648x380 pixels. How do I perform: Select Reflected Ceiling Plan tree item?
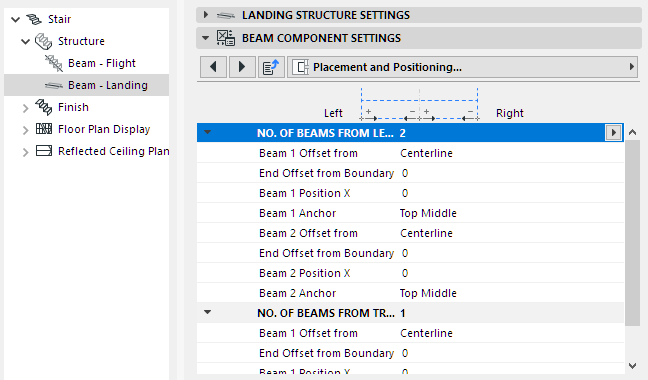pyautogui.click(x=114, y=151)
